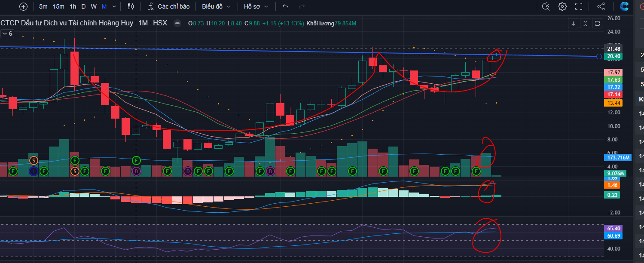The height and width of the screenshot is (263, 644).
Task: Click the 26.00 price axis label
Action: pos(613,18)
